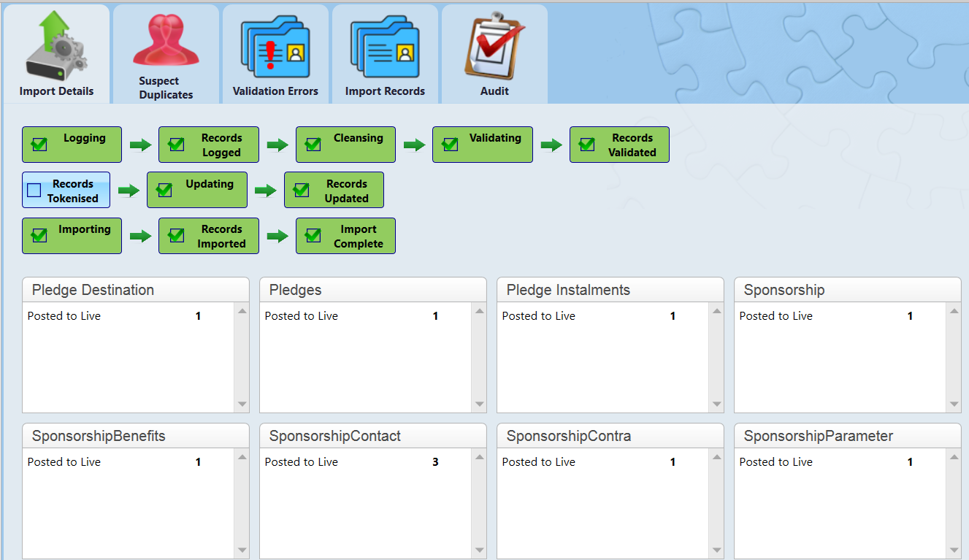The width and height of the screenshot is (969, 560).
Task: Click scroll down arrow in Sponsorship panel
Action: 954,404
